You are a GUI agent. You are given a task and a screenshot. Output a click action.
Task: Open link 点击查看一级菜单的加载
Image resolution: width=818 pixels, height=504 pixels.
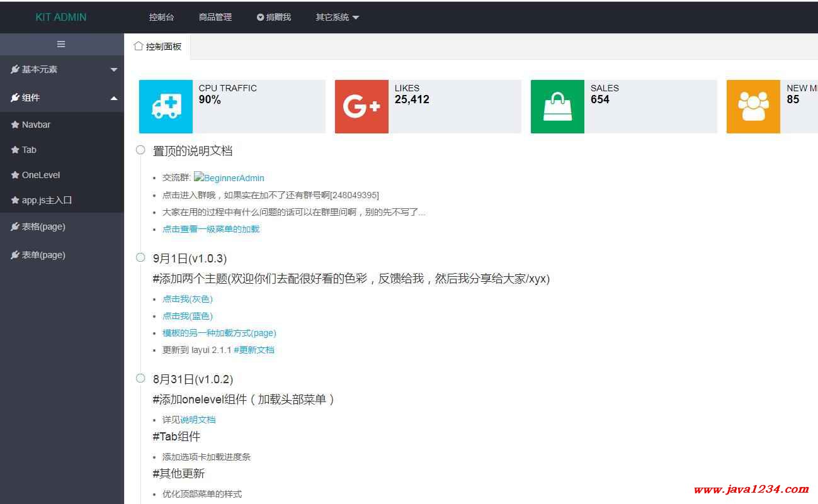coord(211,229)
